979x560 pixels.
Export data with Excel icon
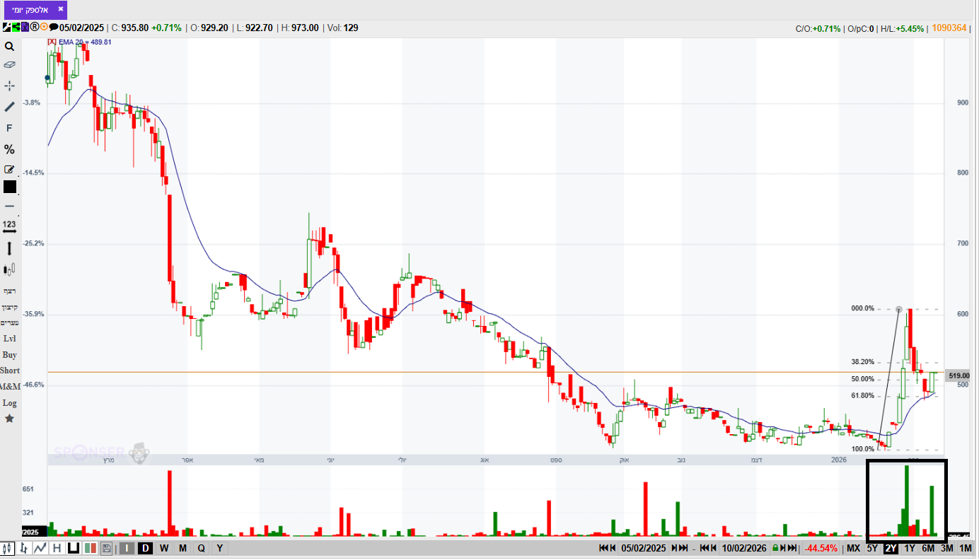click(x=25, y=28)
